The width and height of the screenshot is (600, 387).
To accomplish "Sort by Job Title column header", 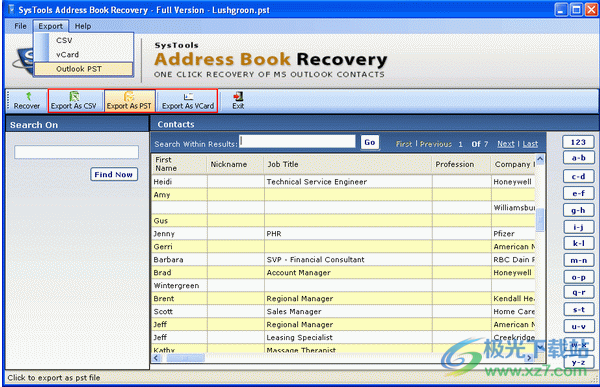I will pos(348,164).
